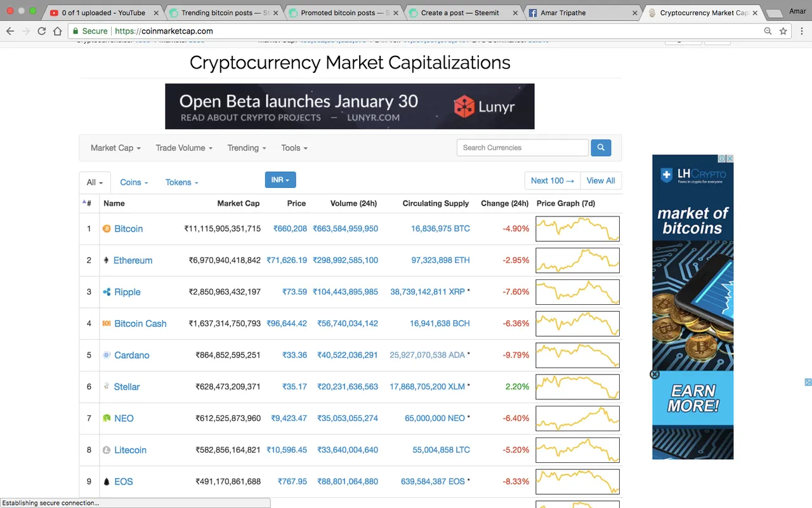This screenshot has height=508, width=812.
Task: Click the small blue icon at right edge
Action: (x=808, y=382)
